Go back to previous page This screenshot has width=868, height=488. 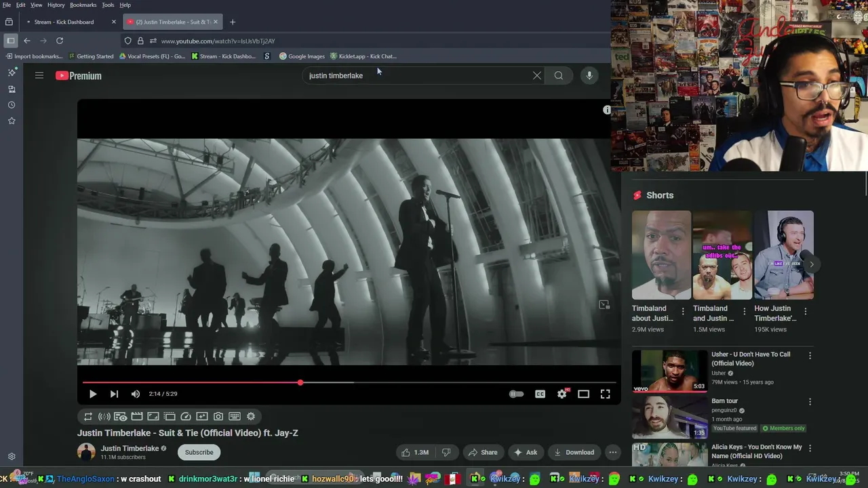pos(27,41)
